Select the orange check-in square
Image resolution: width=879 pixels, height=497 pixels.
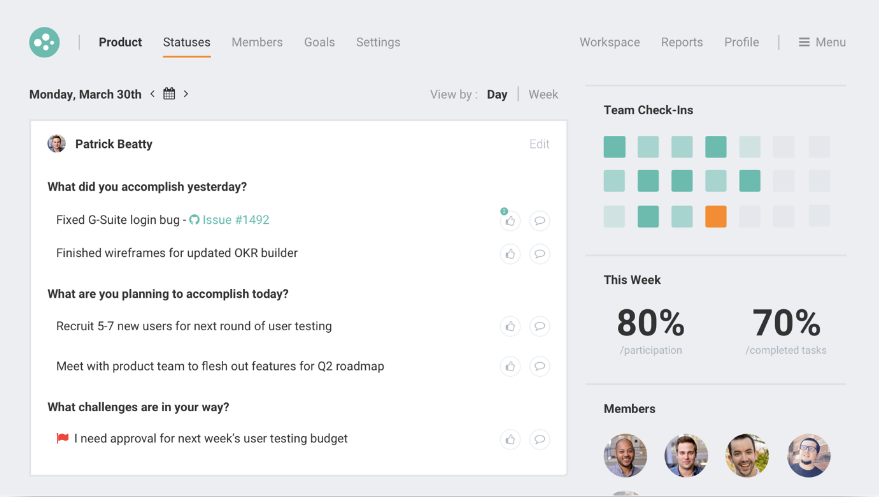715,216
